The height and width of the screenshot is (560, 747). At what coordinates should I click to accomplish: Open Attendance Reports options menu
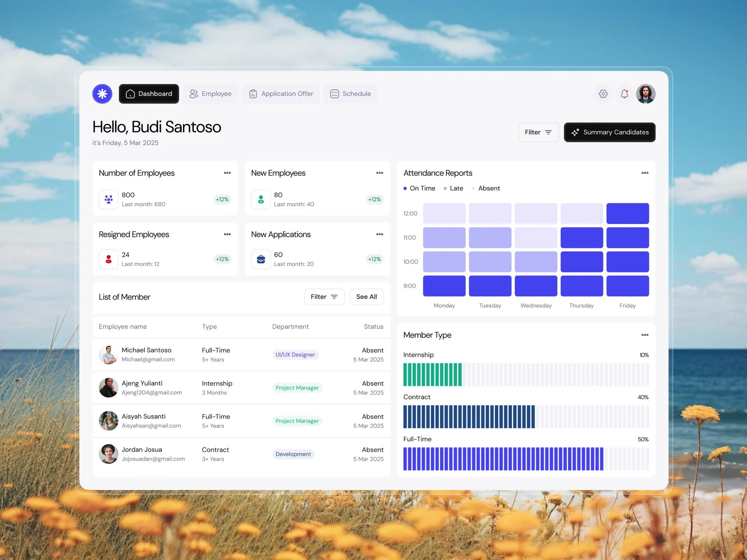coord(645,173)
